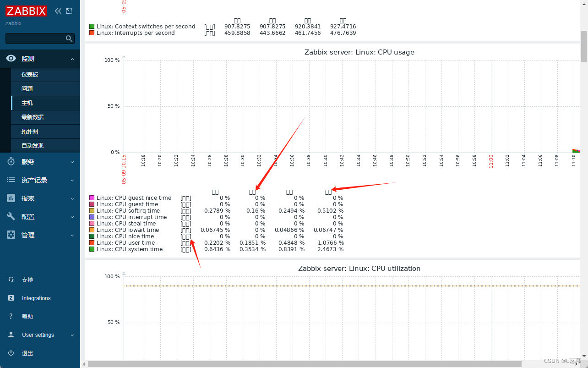Click CPU softirq time color swatch
This screenshot has height=368, width=588.
click(92, 211)
